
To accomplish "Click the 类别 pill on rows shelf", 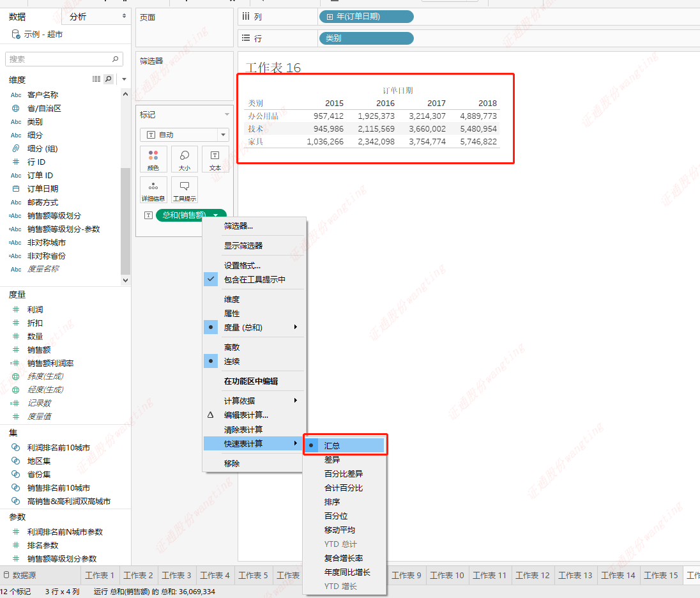I will coord(366,38).
